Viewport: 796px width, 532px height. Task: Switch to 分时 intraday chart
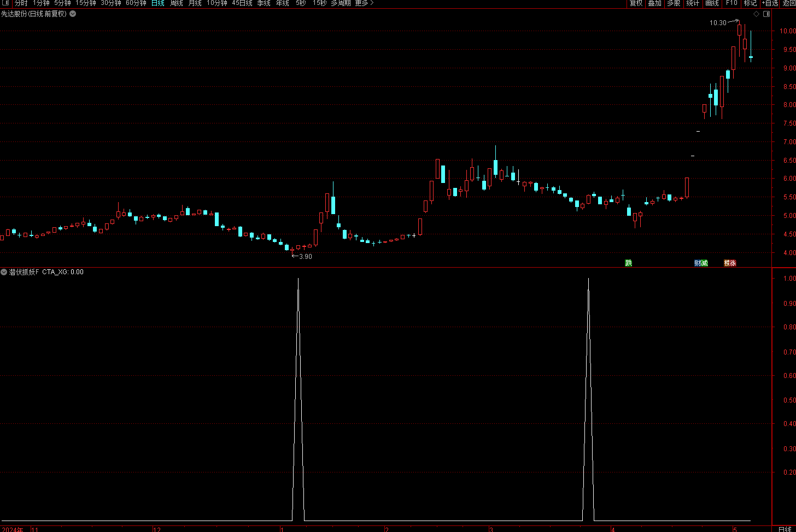(x=21, y=3)
